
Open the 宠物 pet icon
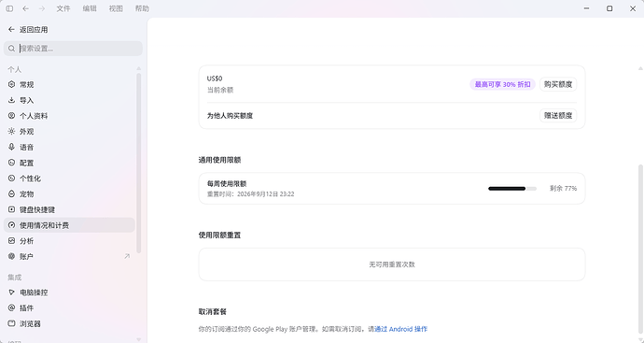point(11,193)
